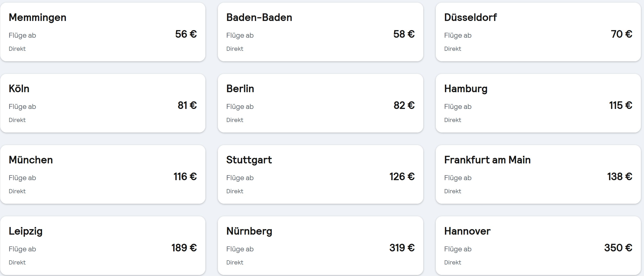Click the 126 € Stuttgart price
Image resolution: width=644 pixels, height=276 pixels.
[402, 176]
